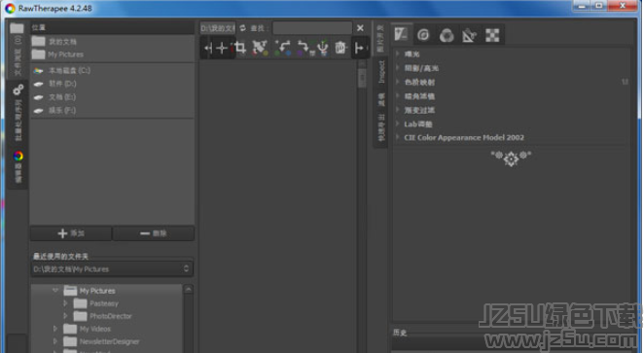
Task: Click the search input field
Action: tap(312, 28)
